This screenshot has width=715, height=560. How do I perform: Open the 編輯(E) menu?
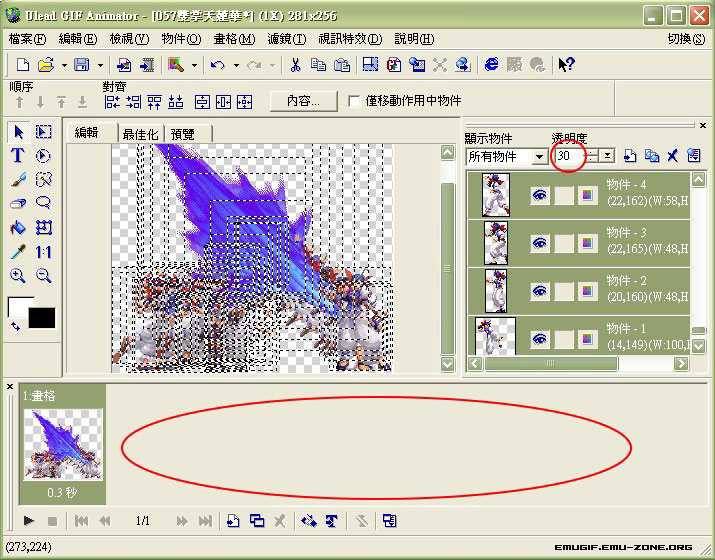78,39
